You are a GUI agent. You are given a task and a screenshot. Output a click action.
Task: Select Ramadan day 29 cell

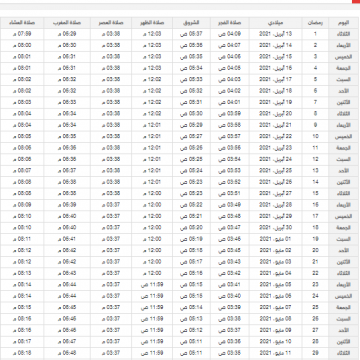click(315, 353)
